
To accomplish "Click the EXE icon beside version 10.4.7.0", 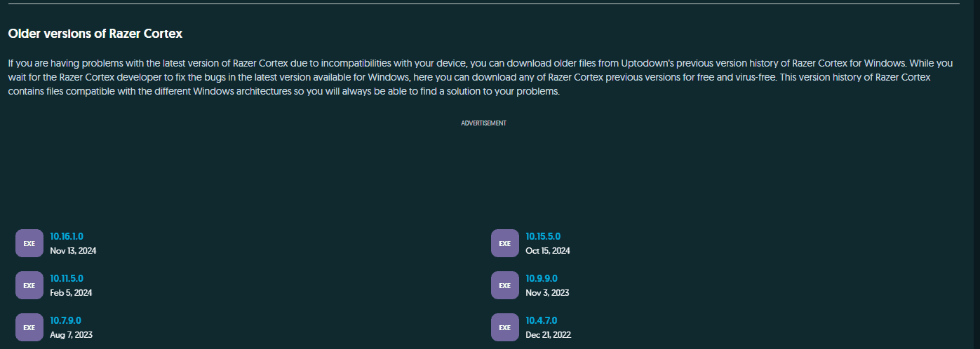I will click(x=505, y=327).
